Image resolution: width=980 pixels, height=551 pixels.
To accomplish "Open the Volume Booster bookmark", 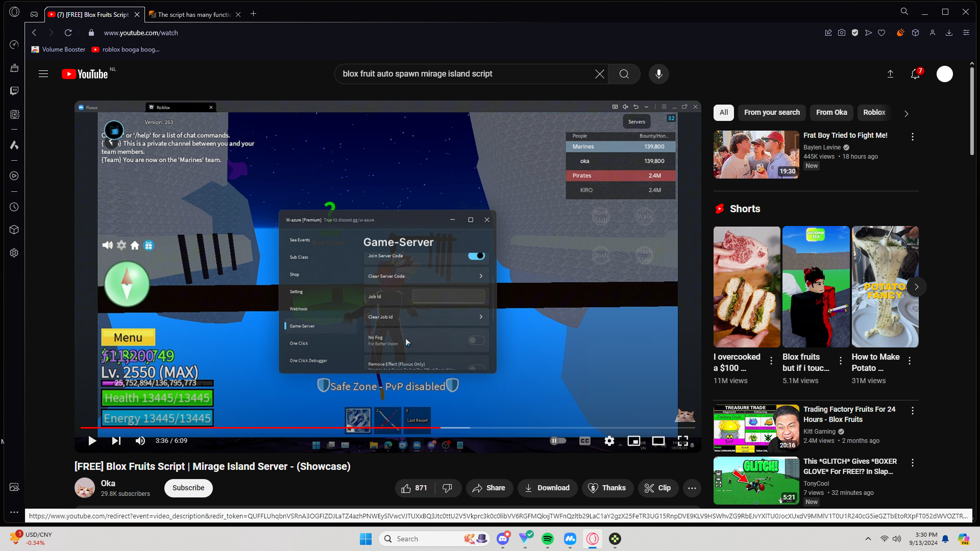I will point(59,49).
